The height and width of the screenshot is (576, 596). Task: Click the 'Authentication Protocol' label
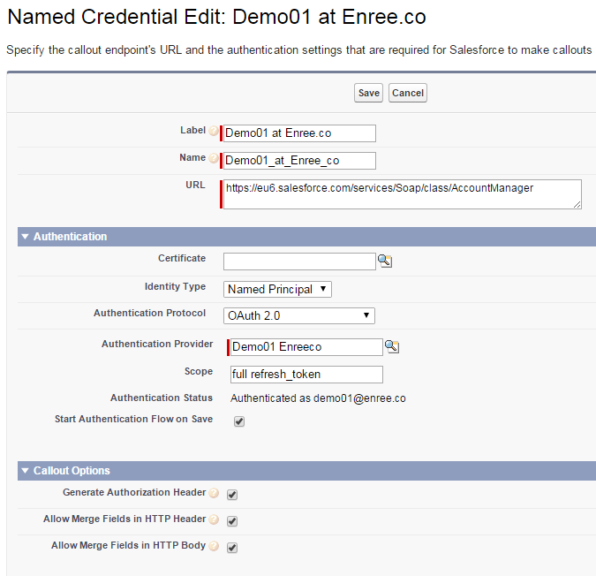[x=150, y=313]
